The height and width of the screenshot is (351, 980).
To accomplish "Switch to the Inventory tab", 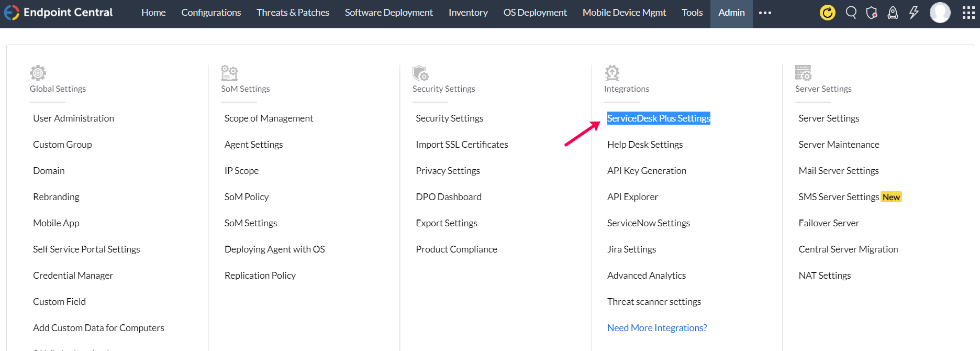I will pos(468,13).
